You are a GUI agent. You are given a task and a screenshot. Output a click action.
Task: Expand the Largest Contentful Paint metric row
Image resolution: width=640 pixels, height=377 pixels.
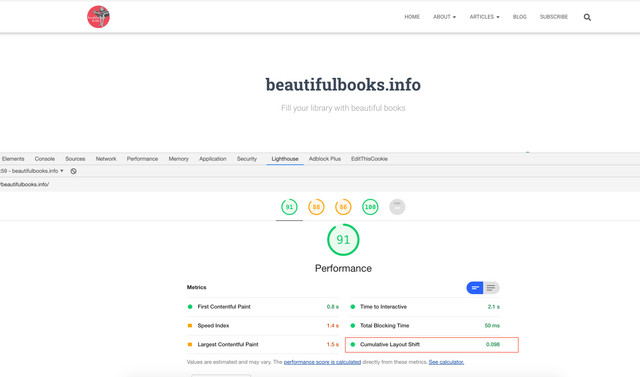(263, 344)
